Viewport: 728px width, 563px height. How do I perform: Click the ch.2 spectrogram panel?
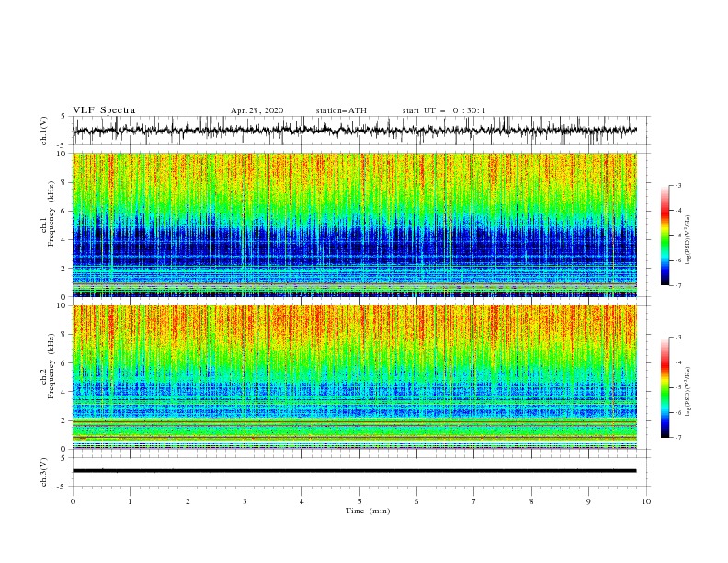(x=355, y=377)
